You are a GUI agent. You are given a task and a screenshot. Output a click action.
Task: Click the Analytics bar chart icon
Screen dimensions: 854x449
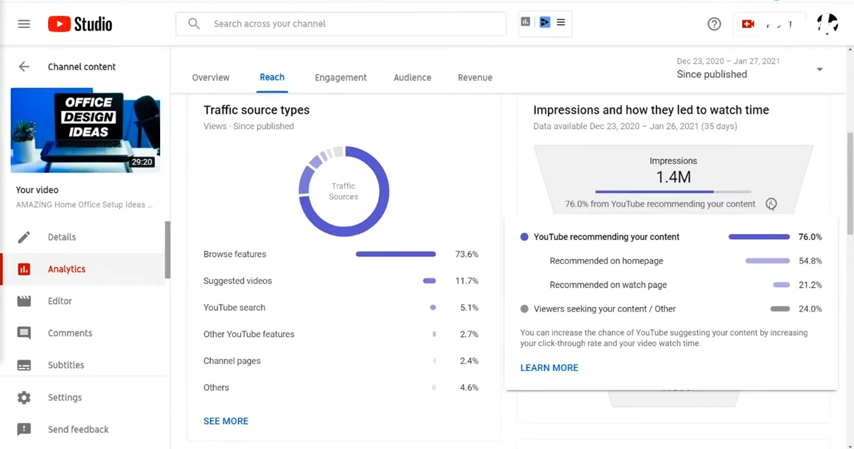coord(24,269)
